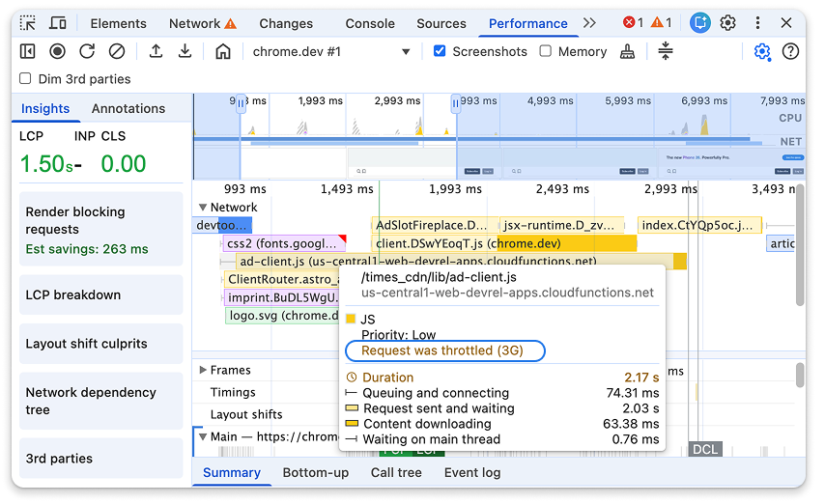Enable the Memory checkbox
The width and height of the screenshot is (825, 504).
click(x=546, y=52)
